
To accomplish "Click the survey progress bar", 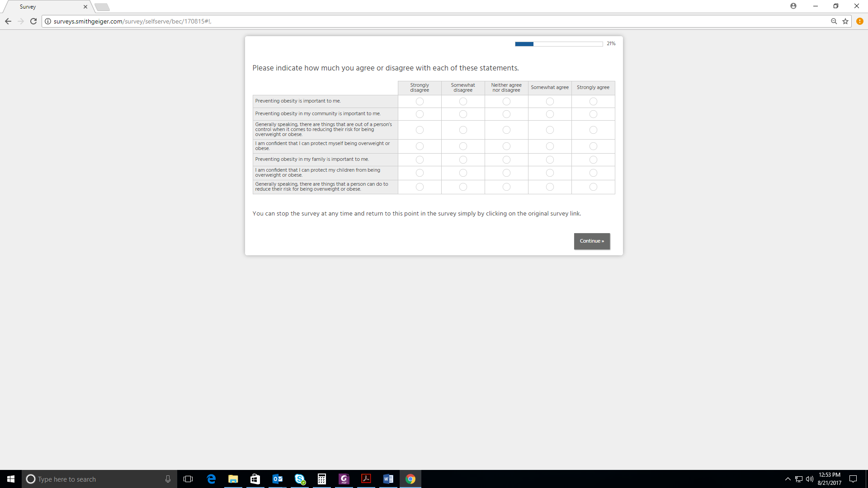I will [x=558, y=44].
